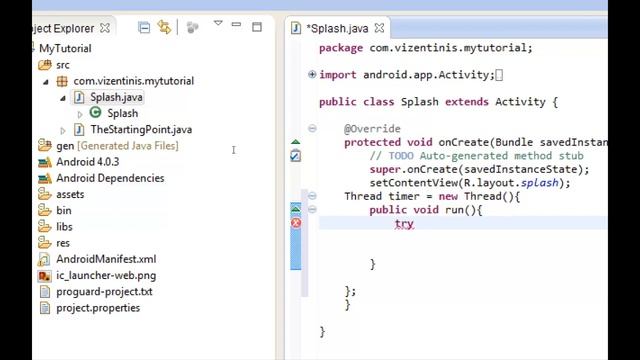This screenshot has width=640, height=360.
Task: Select the Android 4.0.3 library entry
Action: [x=88, y=162]
